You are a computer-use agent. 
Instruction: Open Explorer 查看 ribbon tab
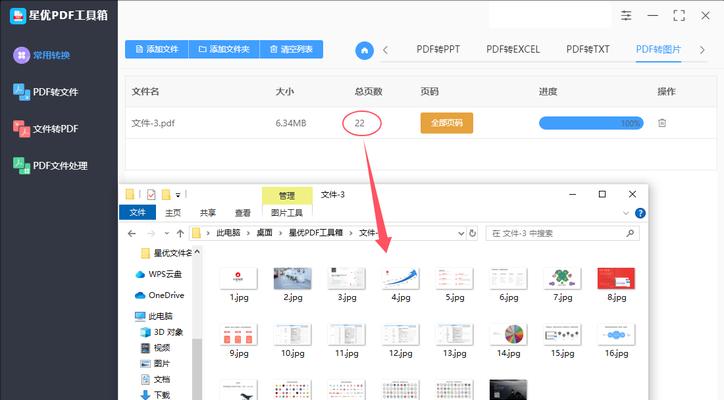[243, 212]
